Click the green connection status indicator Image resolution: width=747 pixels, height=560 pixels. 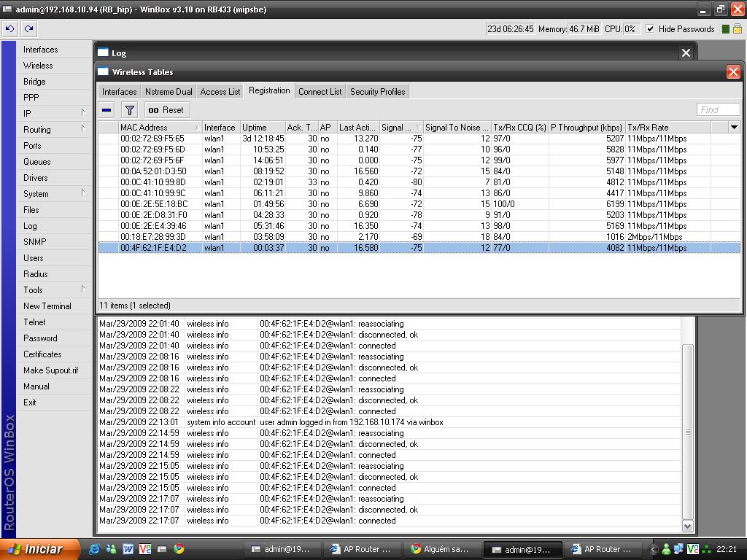coord(726,29)
